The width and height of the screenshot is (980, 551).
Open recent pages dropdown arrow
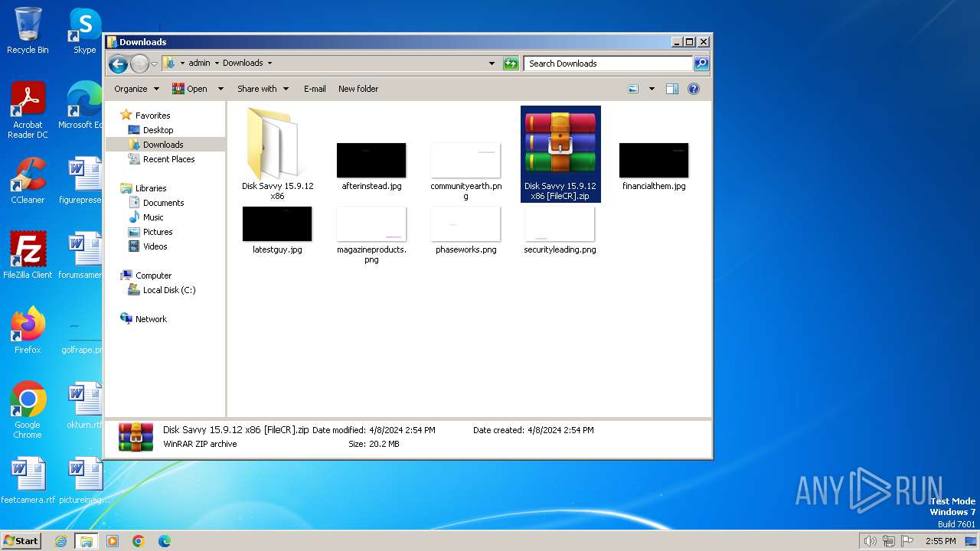[x=154, y=64]
